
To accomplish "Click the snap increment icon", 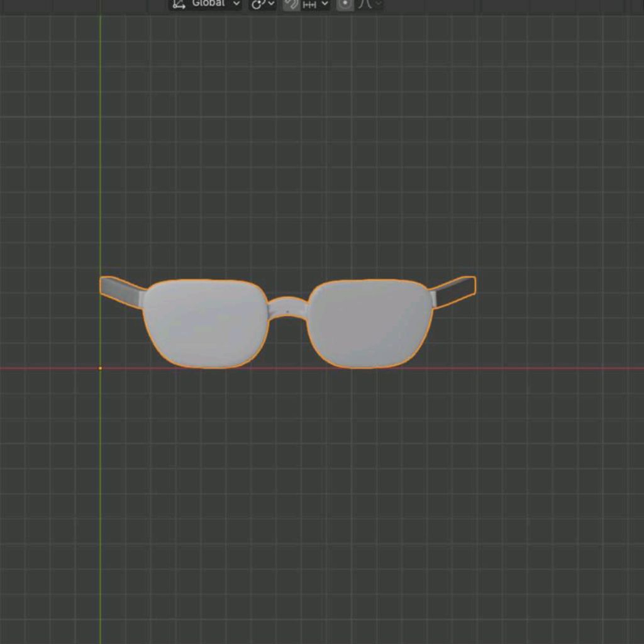I will [309, 4].
